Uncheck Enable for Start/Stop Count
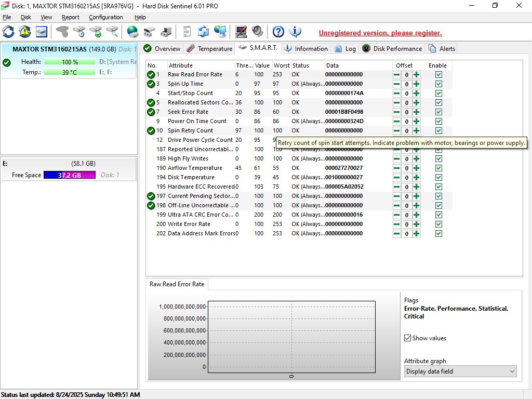The height and width of the screenshot is (399, 532). [438, 94]
